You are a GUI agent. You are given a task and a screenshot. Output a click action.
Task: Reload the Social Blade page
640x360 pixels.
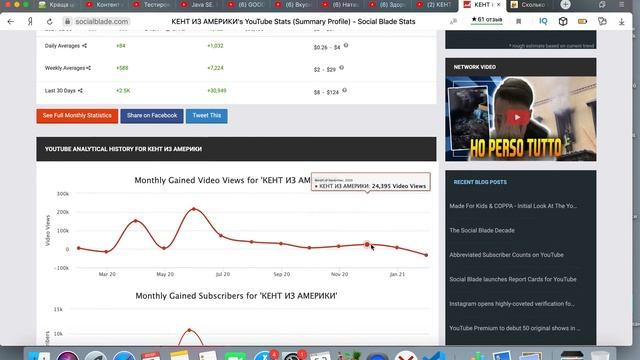point(49,21)
